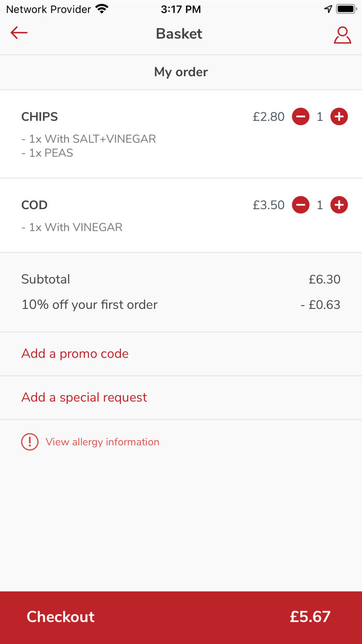Tap the £5.67 total on Checkout bar
This screenshot has width=362, height=644.
(x=310, y=617)
